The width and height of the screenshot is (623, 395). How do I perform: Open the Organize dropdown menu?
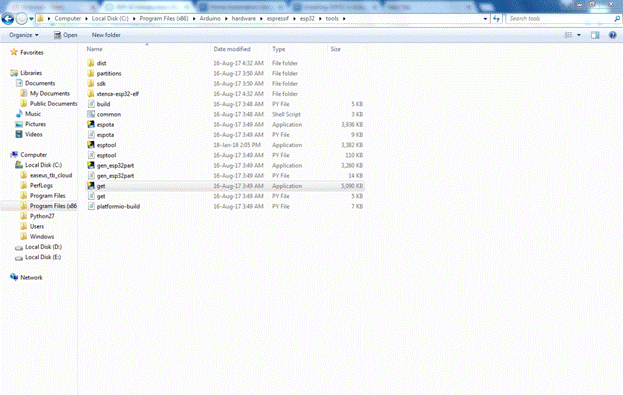(x=24, y=35)
